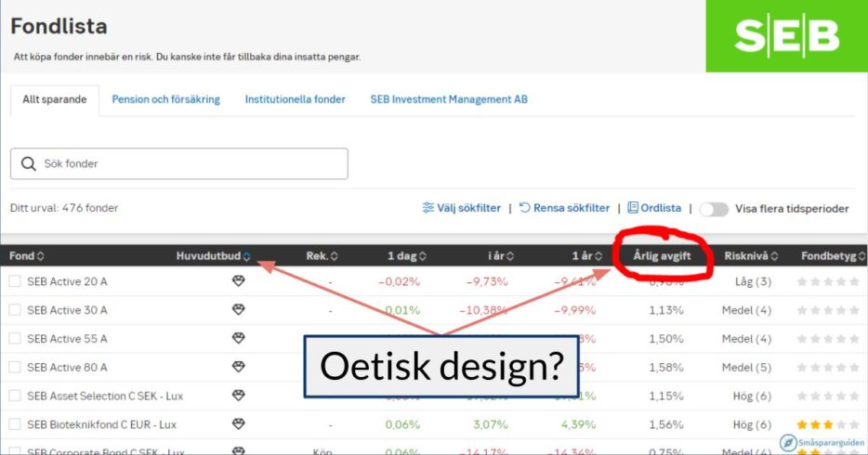Click Medel (5) risk level
The image size is (868, 455).
[x=746, y=368]
